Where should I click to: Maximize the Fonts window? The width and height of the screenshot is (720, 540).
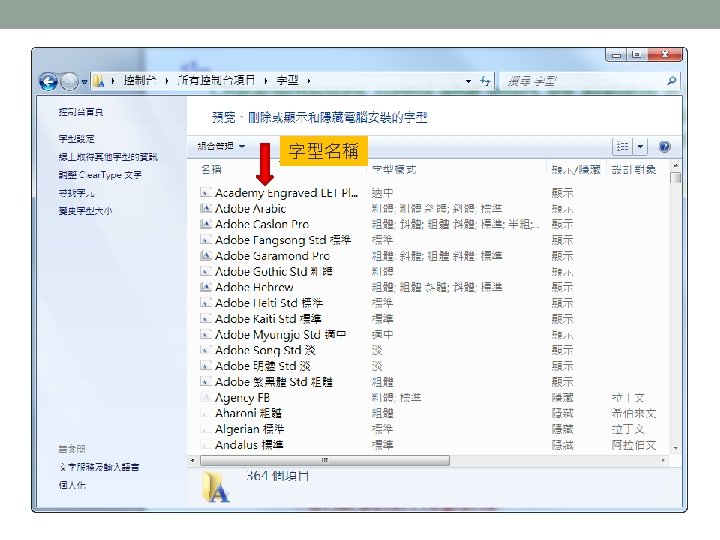point(636,55)
